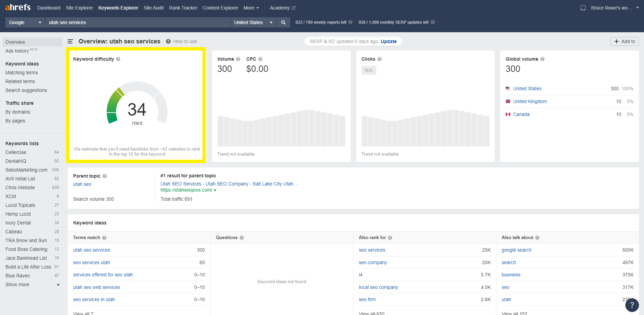The height and width of the screenshot is (315, 644).
Task: Click the Academy external link icon
Action: coord(294,8)
